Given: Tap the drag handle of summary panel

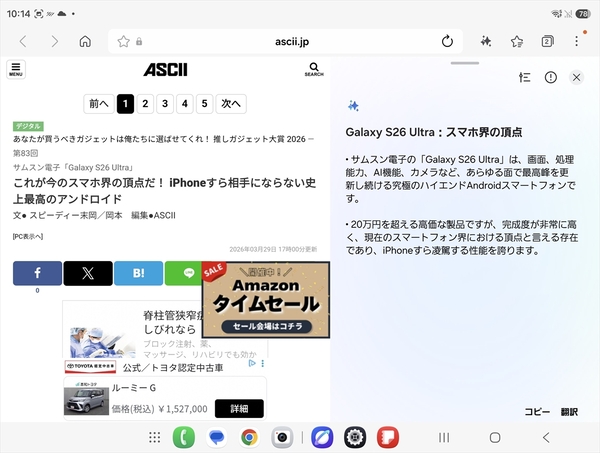Looking at the screenshot, I should click(x=465, y=63).
